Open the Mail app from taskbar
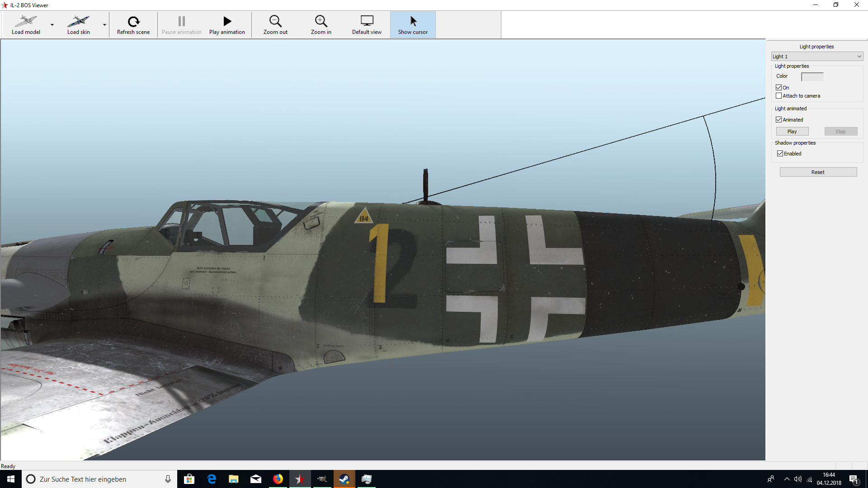This screenshot has width=868, height=488. click(256, 479)
